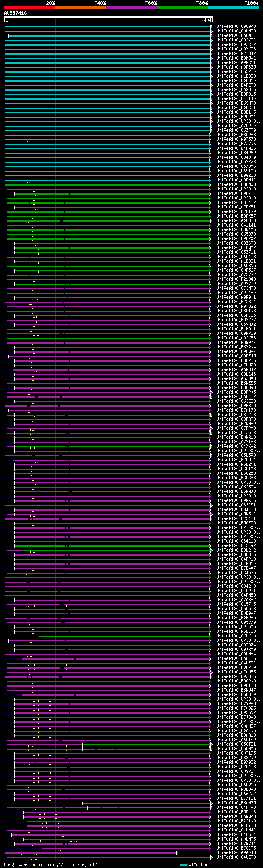The width and height of the screenshot is (263, 868).
Task: Open hit UniRef100_Q56WC4
Action: [x=236, y=36]
